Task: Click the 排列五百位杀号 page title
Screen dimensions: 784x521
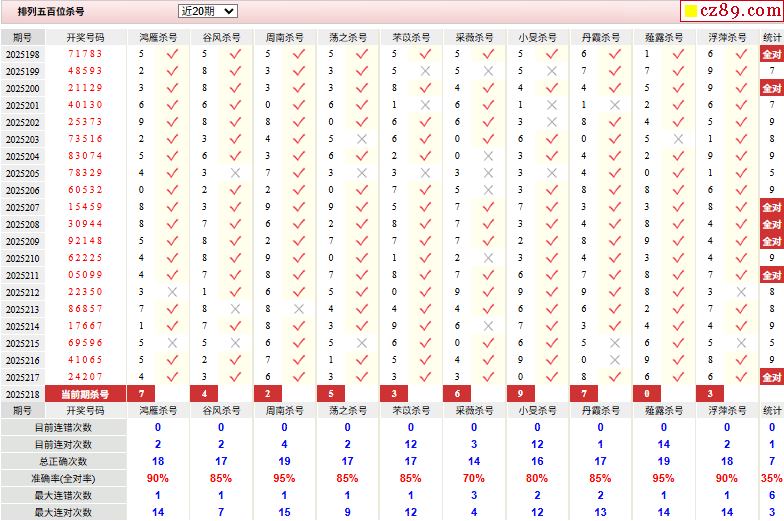Action: point(51,11)
